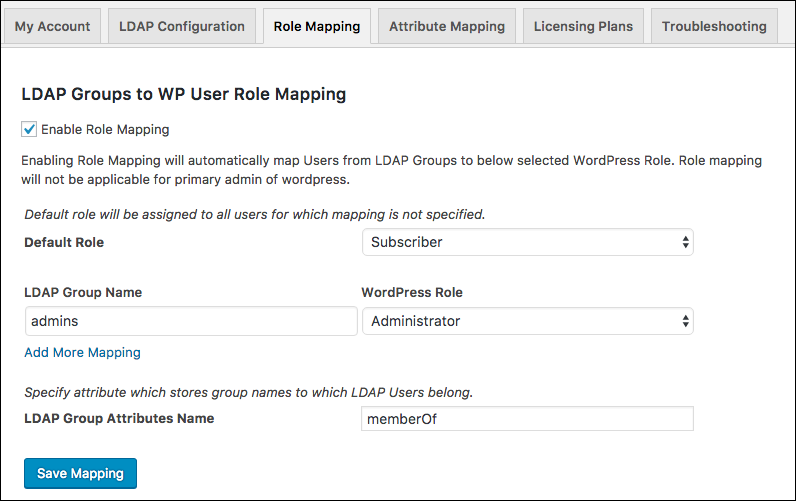Open the My Account tab
The width and height of the screenshot is (796, 501).
pos(52,26)
